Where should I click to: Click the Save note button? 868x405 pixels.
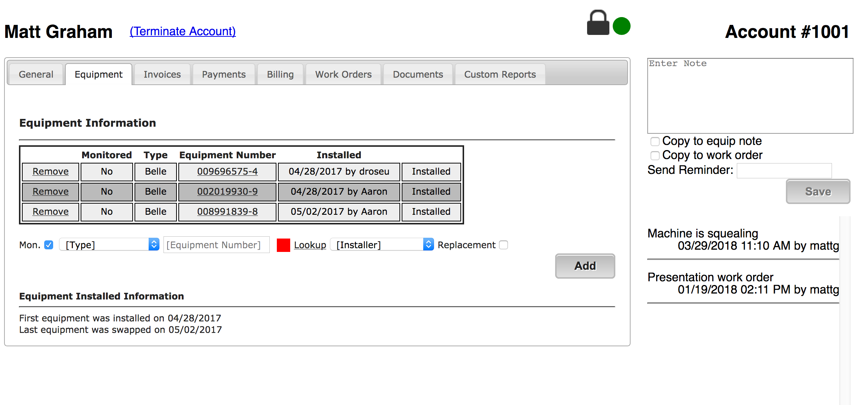(x=818, y=191)
